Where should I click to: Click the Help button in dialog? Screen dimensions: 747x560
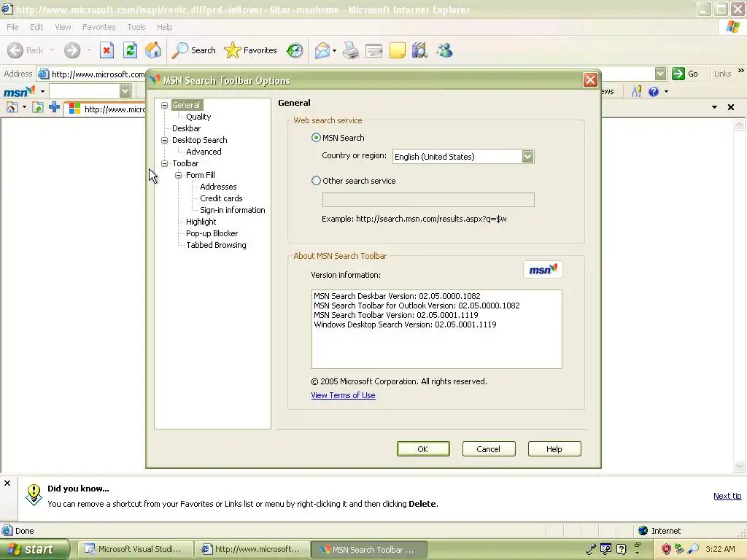[554, 448]
